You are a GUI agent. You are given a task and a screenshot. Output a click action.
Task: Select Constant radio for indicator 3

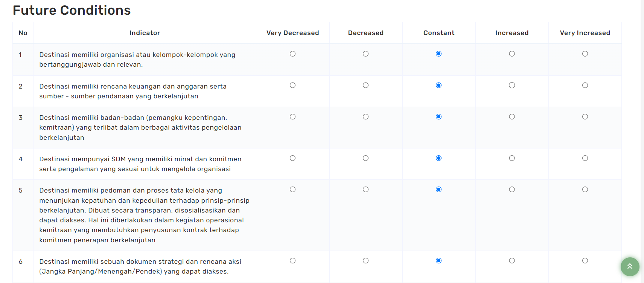click(x=438, y=117)
